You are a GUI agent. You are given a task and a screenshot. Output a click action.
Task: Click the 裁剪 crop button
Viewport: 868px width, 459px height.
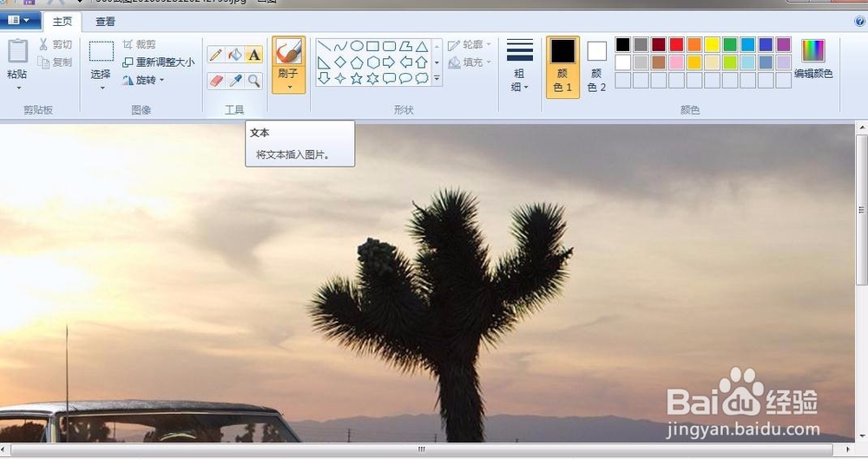tap(139, 44)
